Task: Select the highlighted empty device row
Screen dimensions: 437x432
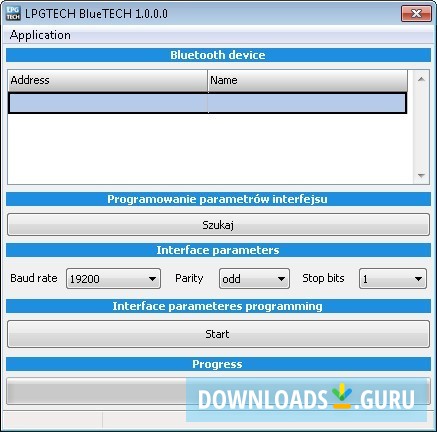Action: pyautogui.click(x=207, y=103)
